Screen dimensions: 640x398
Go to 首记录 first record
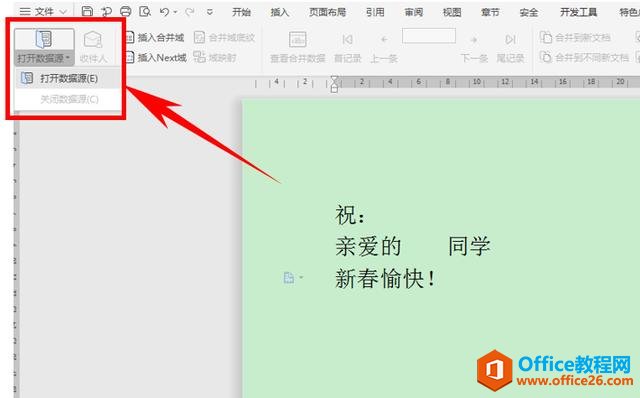click(348, 47)
